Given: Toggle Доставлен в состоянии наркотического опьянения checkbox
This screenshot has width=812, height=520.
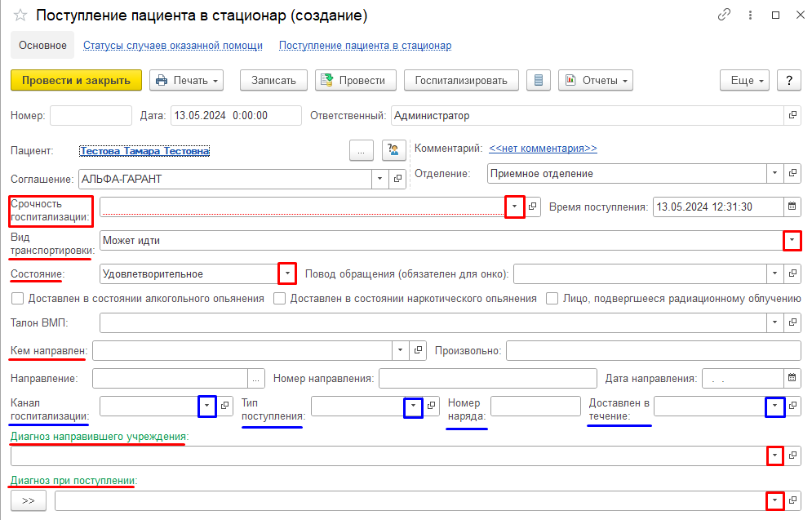Looking at the screenshot, I should point(280,298).
